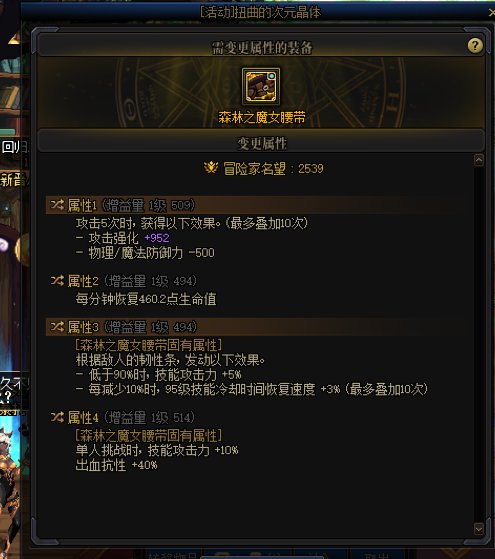Click the [森林之魔女腰带固有属性] label under 属性4

[x=148, y=435]
